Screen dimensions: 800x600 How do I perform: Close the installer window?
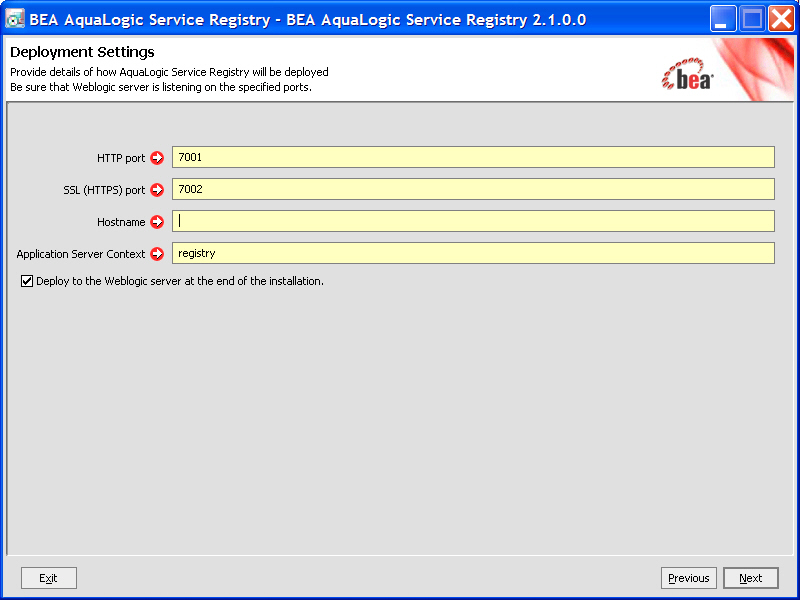[781, 19]
